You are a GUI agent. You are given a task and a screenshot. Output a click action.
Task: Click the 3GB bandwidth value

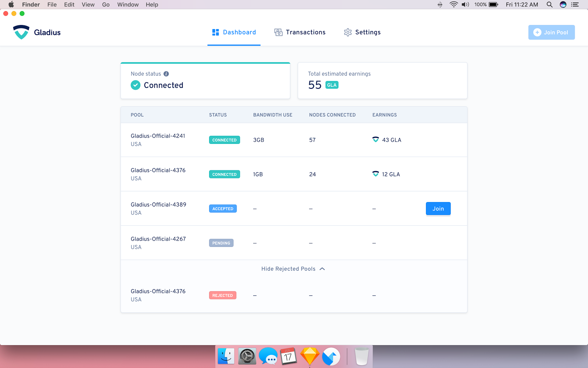coord(259,140)
